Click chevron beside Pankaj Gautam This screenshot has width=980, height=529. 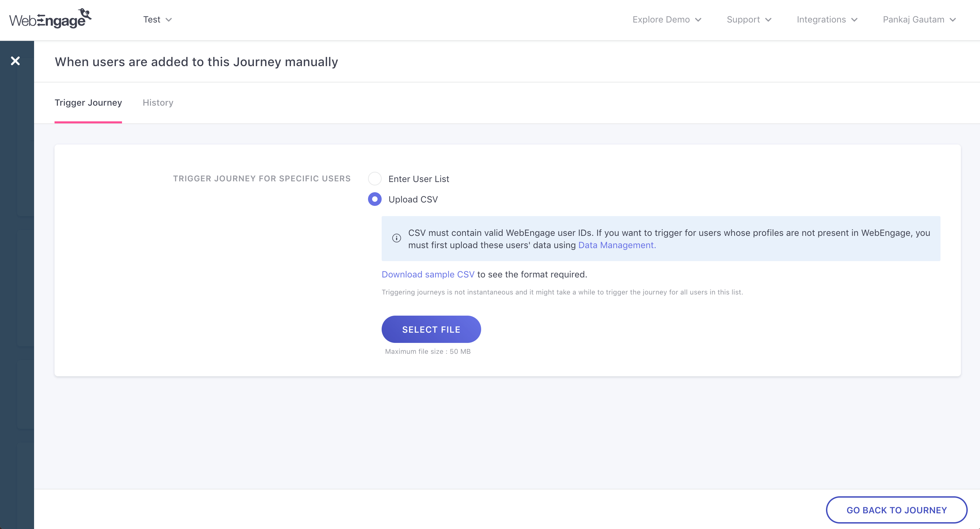tap(953, 20)
